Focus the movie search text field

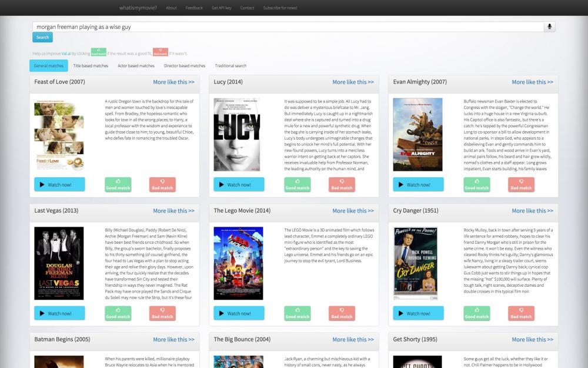288,26
